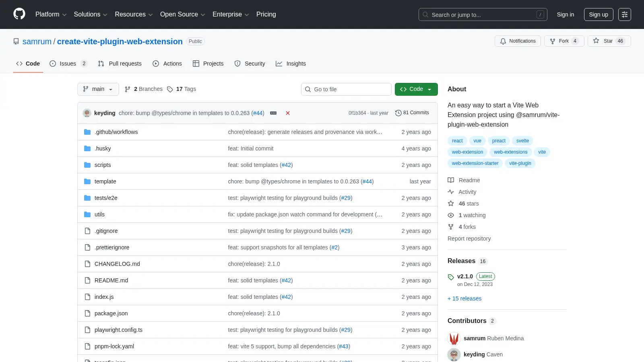
Task: Switch to the Security tab
Action: 250,64
